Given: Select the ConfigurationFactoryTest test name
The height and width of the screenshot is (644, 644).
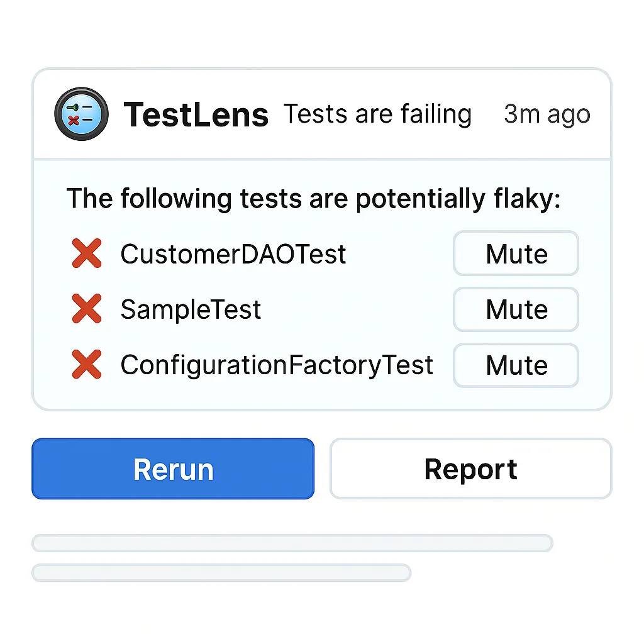Looking at the screenshot, I should click(x=277, y=365).
